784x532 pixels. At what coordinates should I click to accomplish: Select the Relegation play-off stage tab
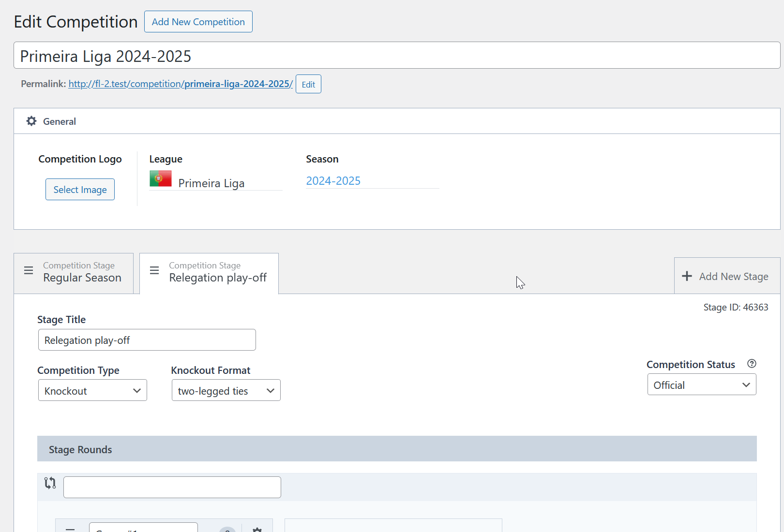point(209,273)
